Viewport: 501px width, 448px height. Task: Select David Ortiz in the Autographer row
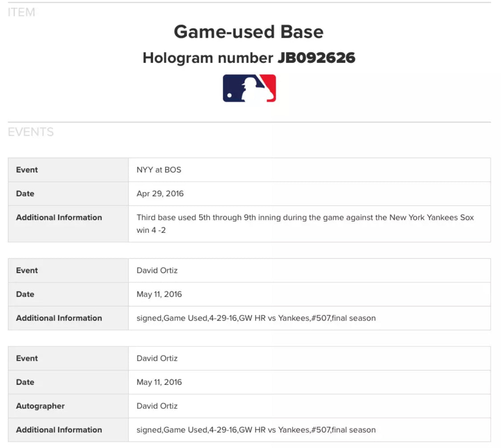(157, 406)
